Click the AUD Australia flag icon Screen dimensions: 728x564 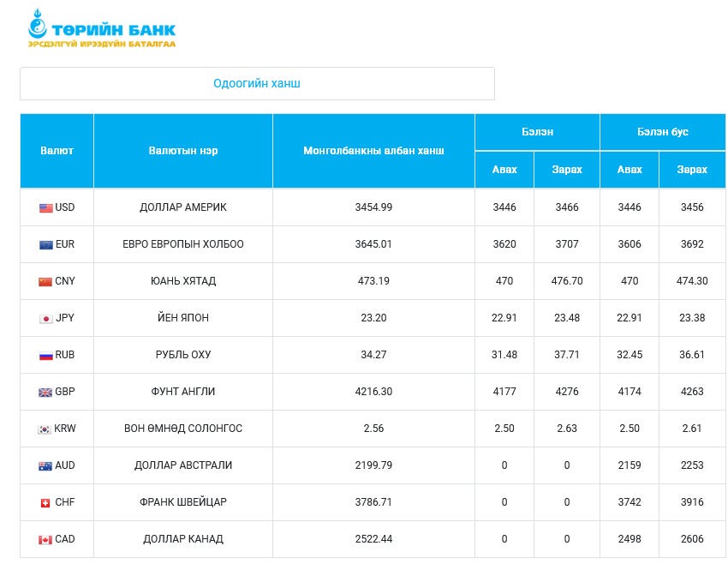click(x=45, y=465)
